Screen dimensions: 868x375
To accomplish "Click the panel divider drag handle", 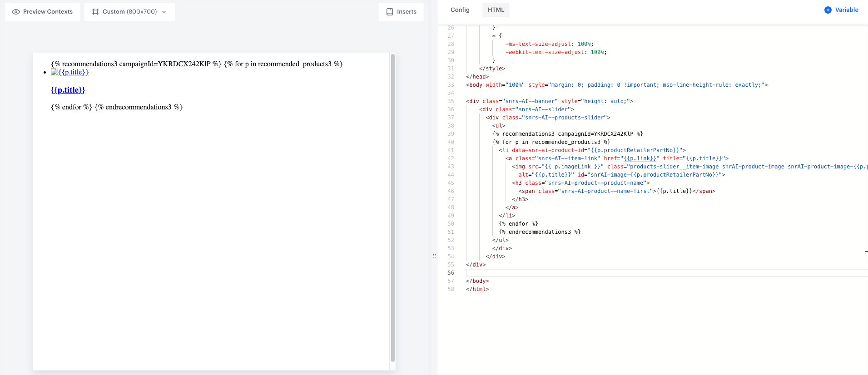I will point(434,256).
